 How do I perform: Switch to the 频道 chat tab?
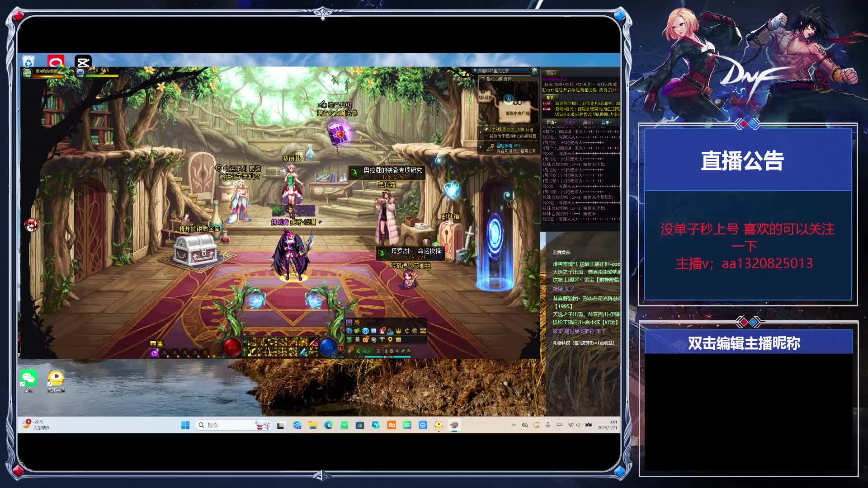click(588, 122)
